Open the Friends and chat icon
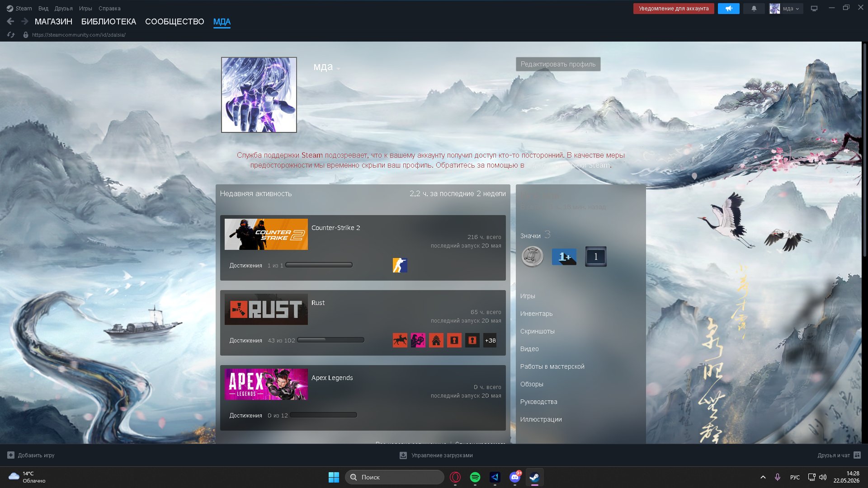Screen dimensions: 868x488 857,455
